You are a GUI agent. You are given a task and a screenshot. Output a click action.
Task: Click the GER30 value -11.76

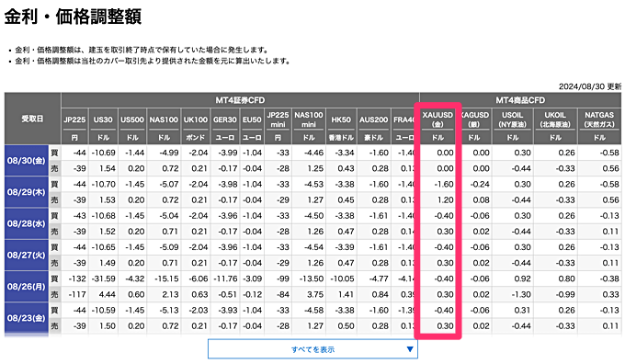(x=225, y=279)
